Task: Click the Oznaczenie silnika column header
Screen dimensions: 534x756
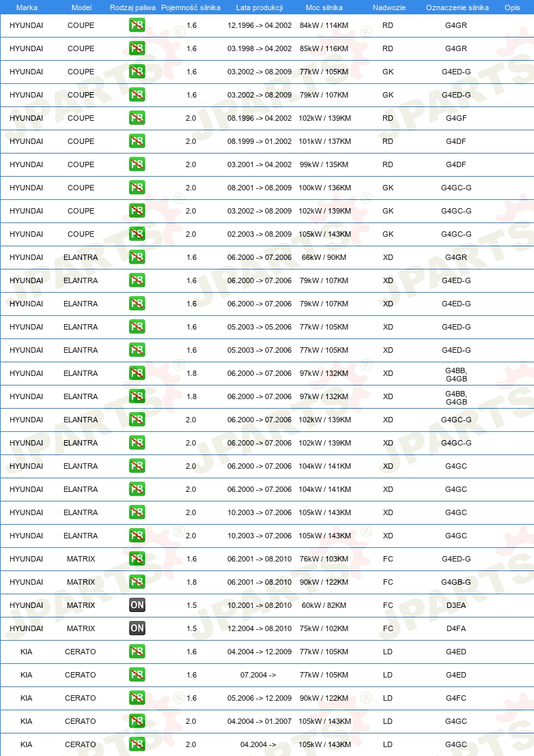Action: (458, 8)
